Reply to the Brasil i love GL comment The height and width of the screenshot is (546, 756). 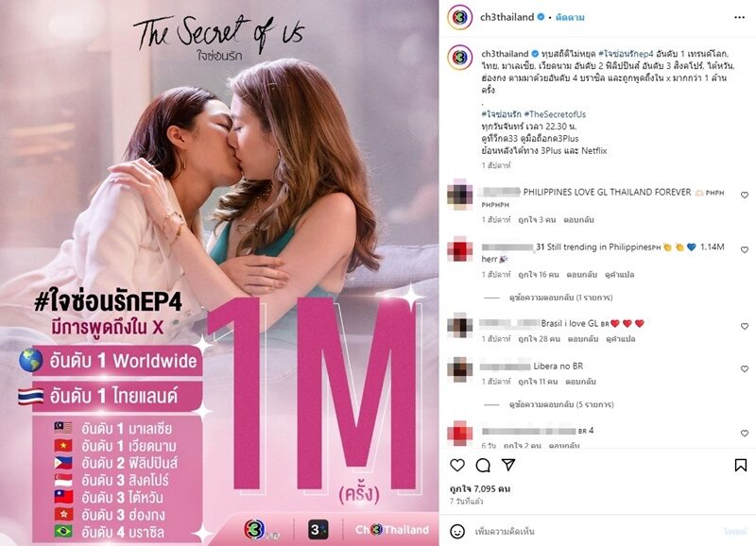click(583, 339)
